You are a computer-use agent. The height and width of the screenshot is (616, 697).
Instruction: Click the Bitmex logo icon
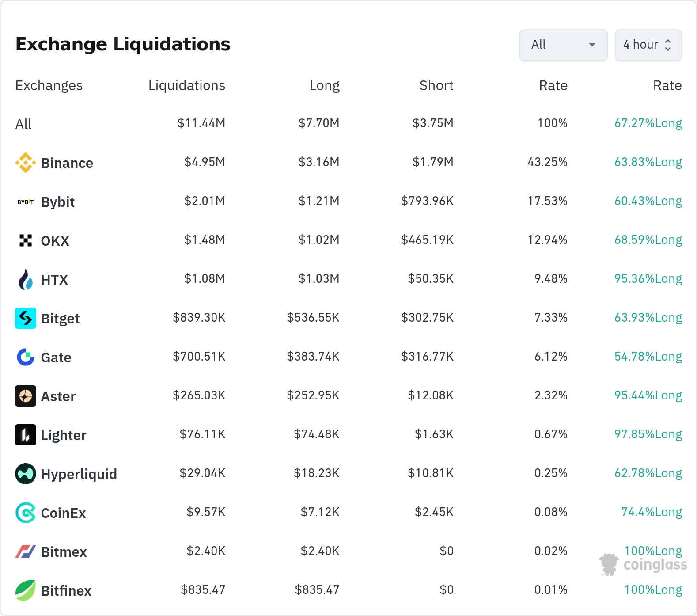(26, 551)
